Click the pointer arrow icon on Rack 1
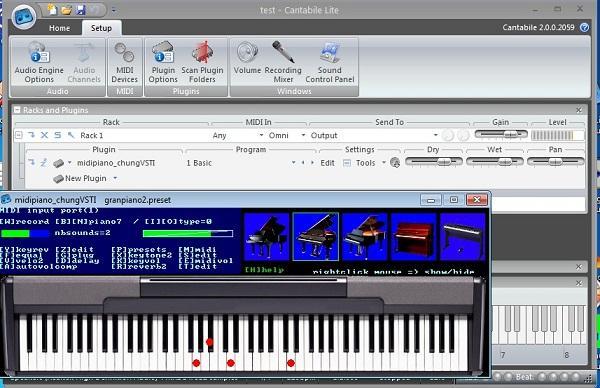Viewport: 600px width, 388px height. coord(71,135)
